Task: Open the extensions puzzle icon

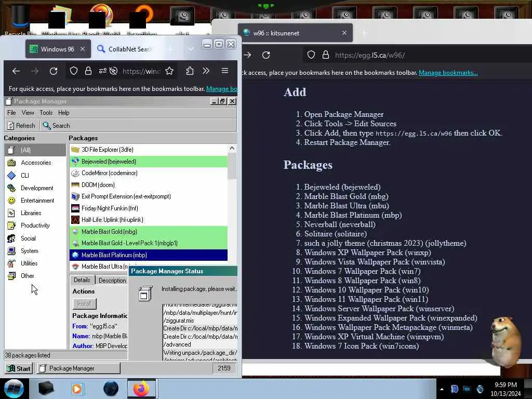Action: point(190,71)
